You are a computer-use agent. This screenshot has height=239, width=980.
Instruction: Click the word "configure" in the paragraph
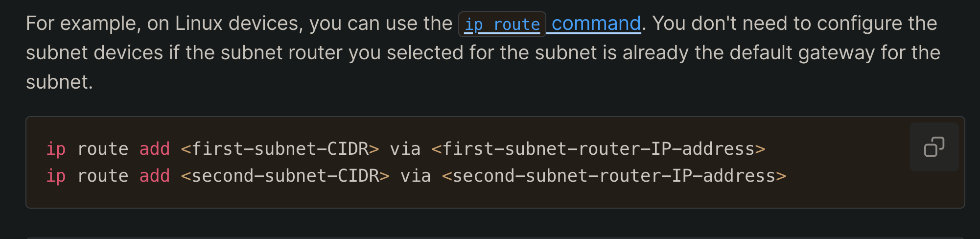coord(860,24)
